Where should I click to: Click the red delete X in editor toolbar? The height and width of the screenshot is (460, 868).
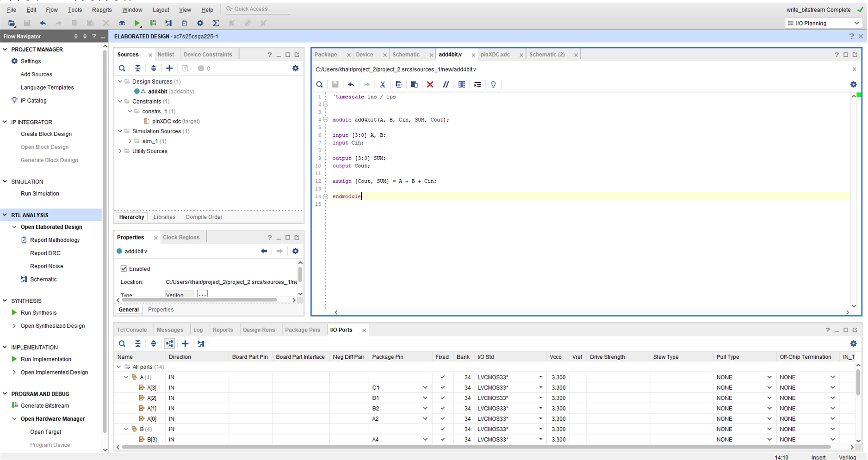(430, 85)
